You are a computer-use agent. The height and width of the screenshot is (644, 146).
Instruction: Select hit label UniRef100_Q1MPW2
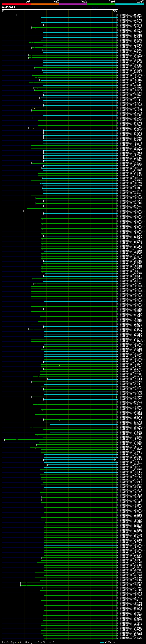131,20
